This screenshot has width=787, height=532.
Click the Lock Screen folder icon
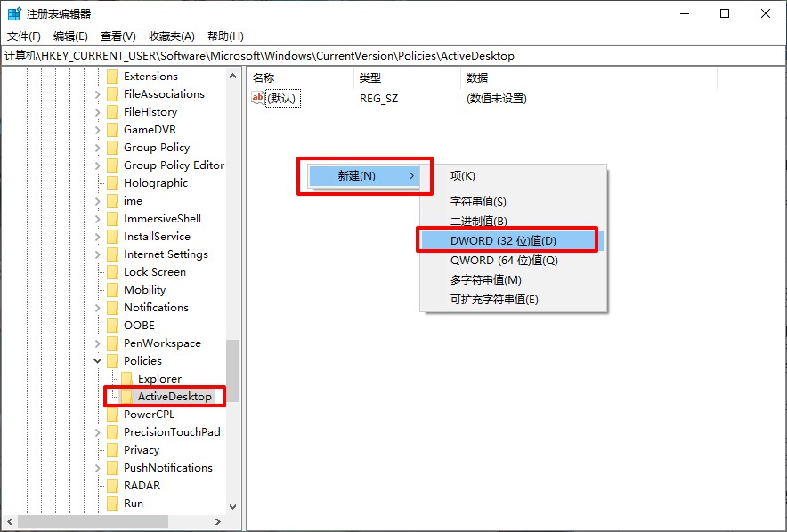click(x=112, y=272)
